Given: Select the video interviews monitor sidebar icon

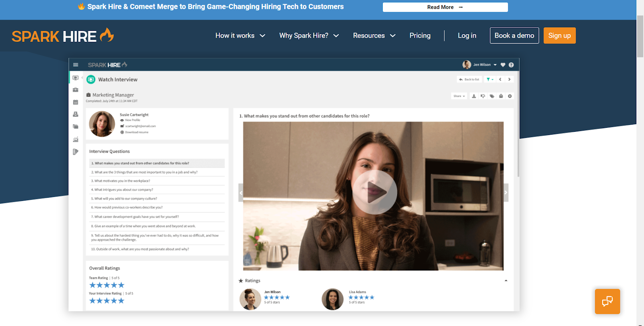Looking at the screenshot, I should pos(75,78).
